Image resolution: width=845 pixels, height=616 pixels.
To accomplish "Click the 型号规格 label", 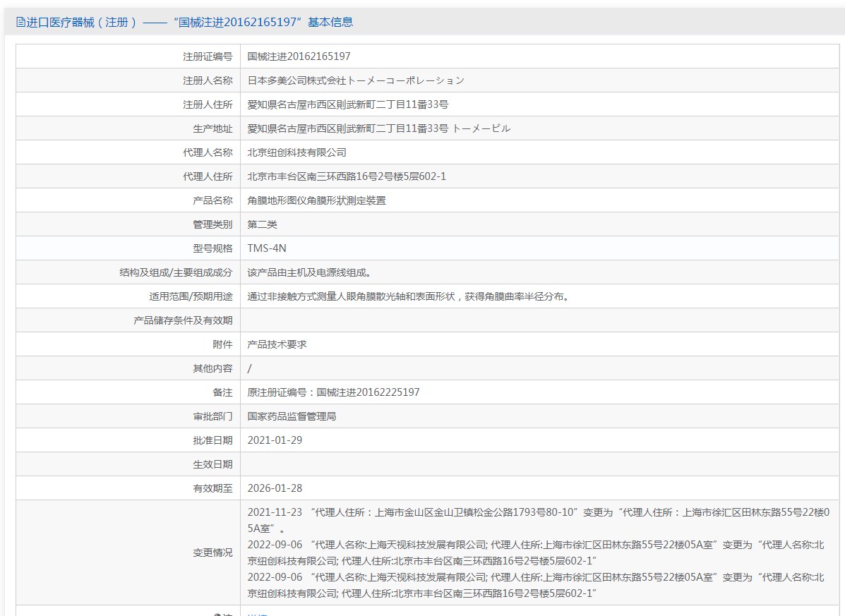I will (212, 248).
